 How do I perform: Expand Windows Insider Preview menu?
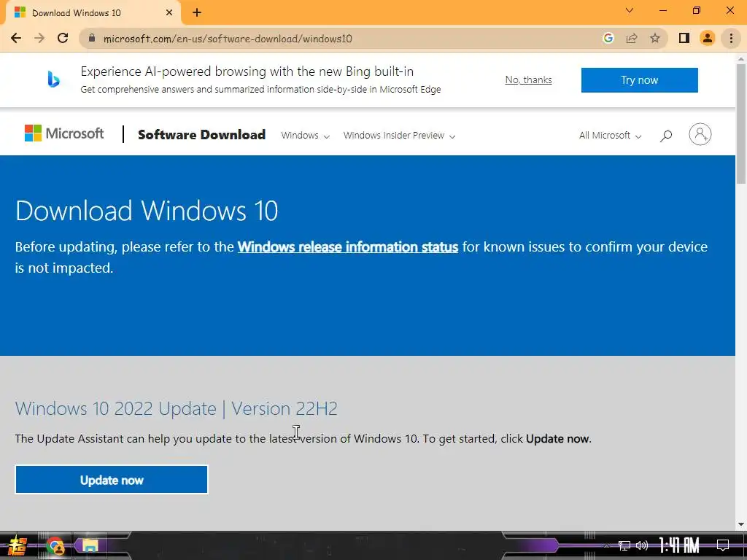tap(399, 135)
